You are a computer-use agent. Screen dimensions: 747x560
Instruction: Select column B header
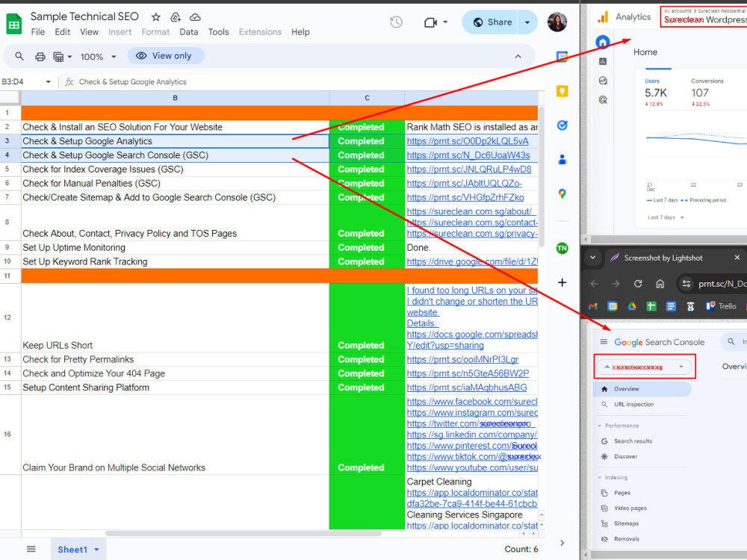pos(175,98)
